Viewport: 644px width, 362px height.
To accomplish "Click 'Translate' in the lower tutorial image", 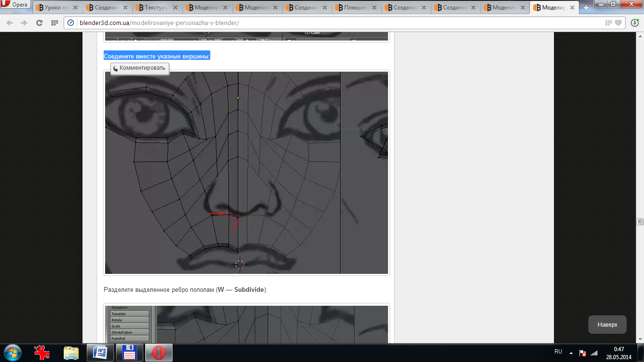I will pyautogui.click(x=129, y=314).
